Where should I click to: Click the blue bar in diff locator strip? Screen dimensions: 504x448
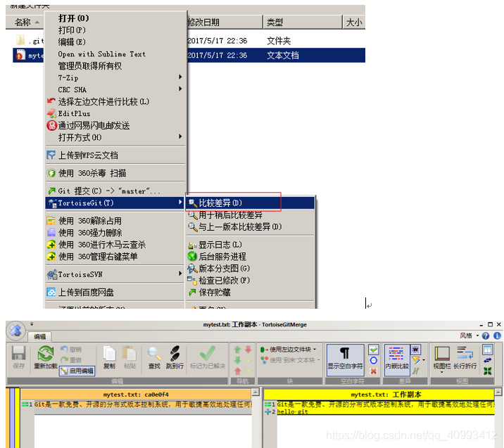coord(12,418)
